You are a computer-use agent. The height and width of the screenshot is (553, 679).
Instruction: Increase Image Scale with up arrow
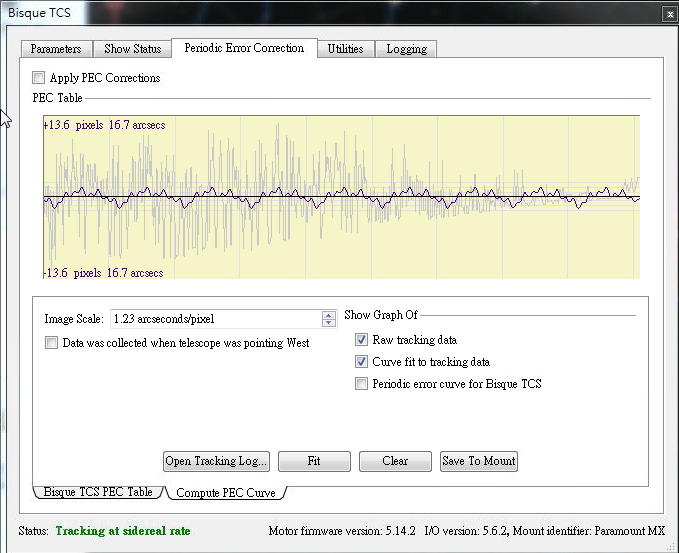(329, 315)
